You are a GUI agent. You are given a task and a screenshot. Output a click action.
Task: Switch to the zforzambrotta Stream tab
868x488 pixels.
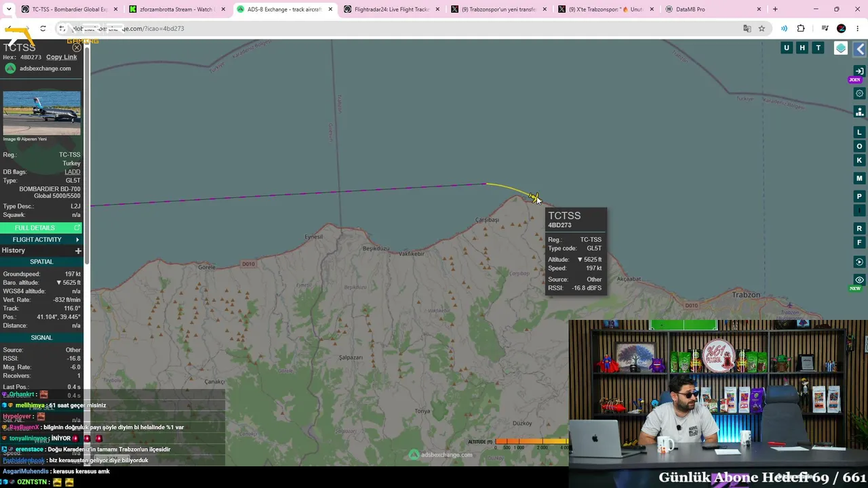click(x=176, y=9)
